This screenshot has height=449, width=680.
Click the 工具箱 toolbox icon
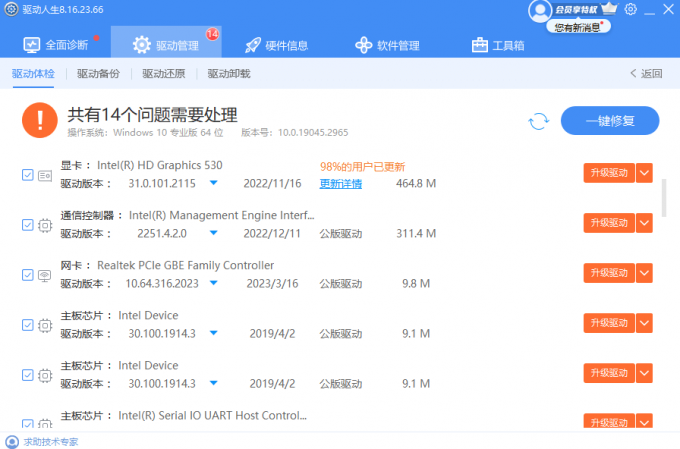[x=480, y=45]
